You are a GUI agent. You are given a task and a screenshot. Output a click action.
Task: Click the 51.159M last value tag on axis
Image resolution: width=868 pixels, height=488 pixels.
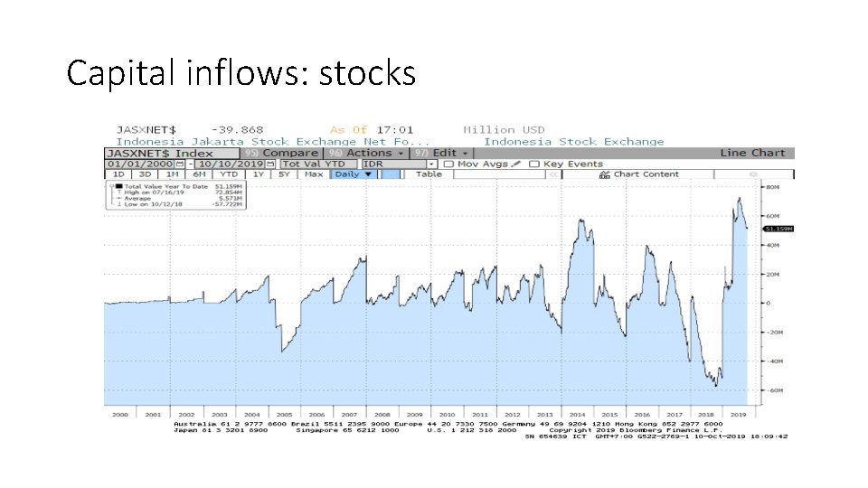tap(778, 229)
